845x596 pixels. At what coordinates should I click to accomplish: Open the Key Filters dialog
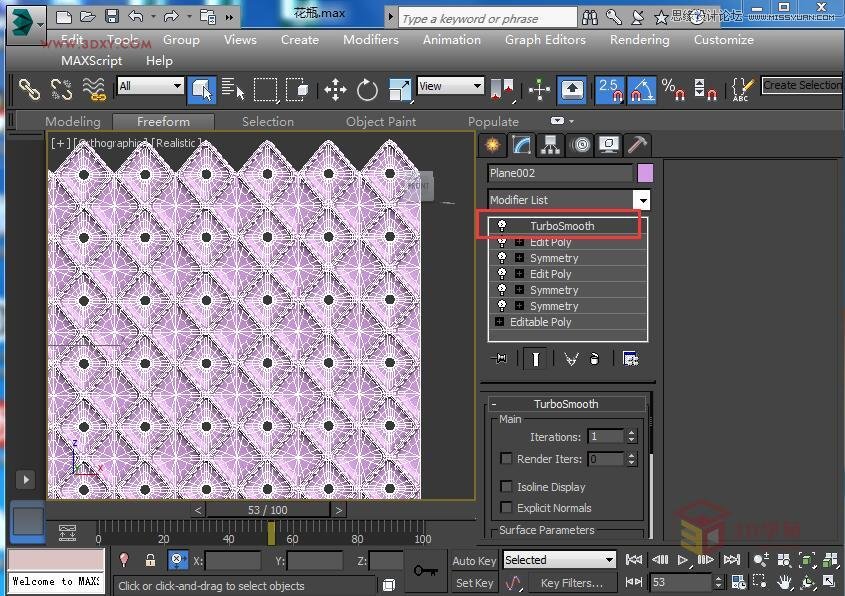[x=571, y=583]
